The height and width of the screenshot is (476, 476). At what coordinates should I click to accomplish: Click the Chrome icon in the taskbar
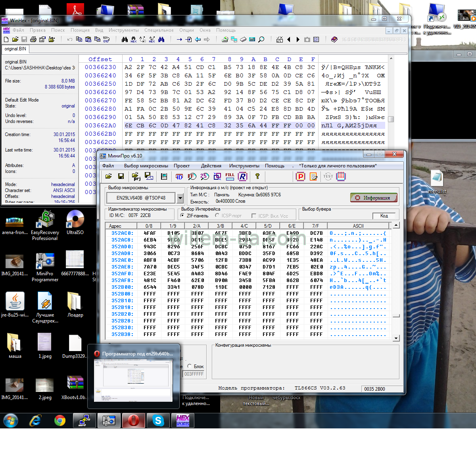(x=60, y=420)
